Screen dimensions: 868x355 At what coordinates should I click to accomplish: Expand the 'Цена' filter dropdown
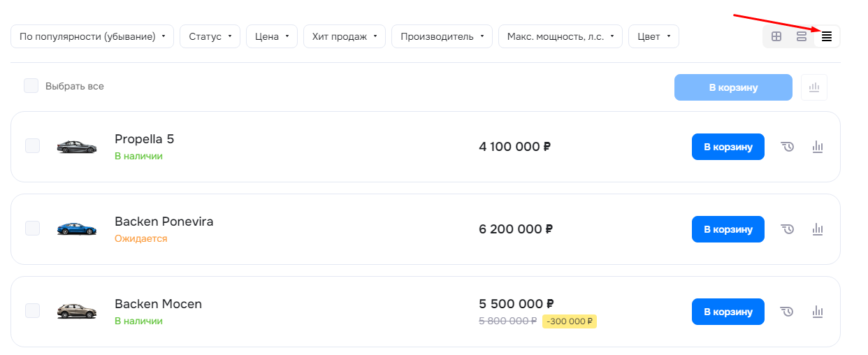(272, 36)
